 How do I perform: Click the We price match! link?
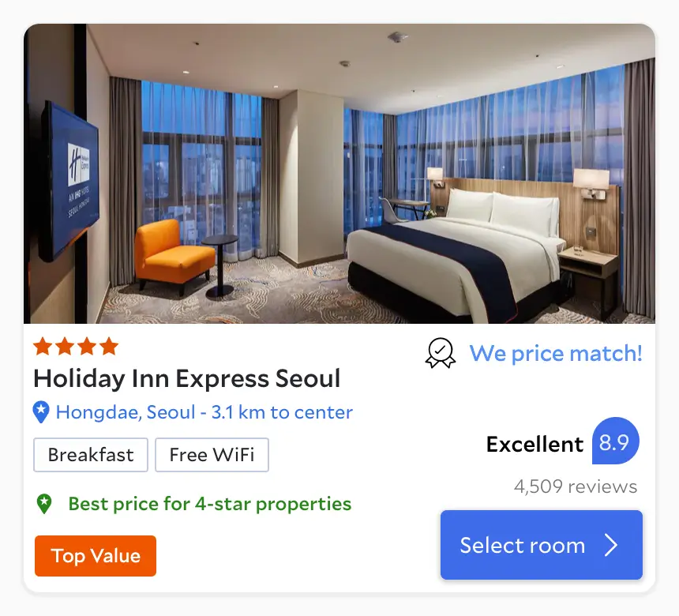(x=556, y=353)
